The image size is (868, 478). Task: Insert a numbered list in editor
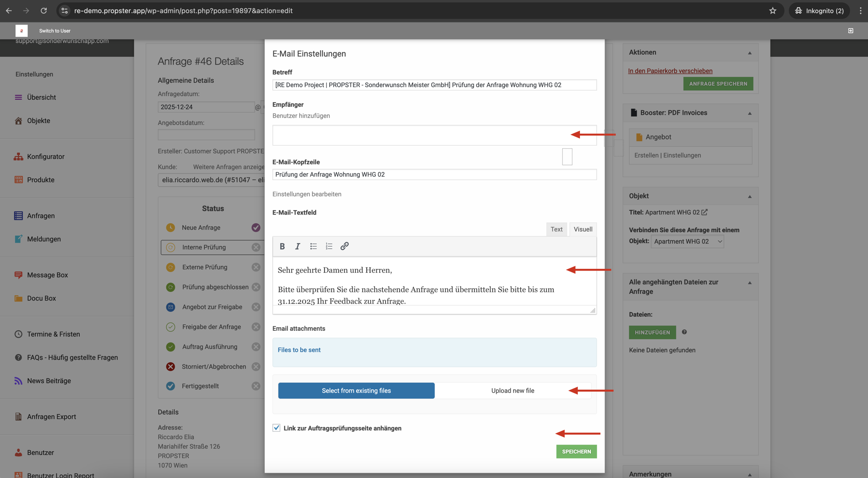(x=329, y=246)
